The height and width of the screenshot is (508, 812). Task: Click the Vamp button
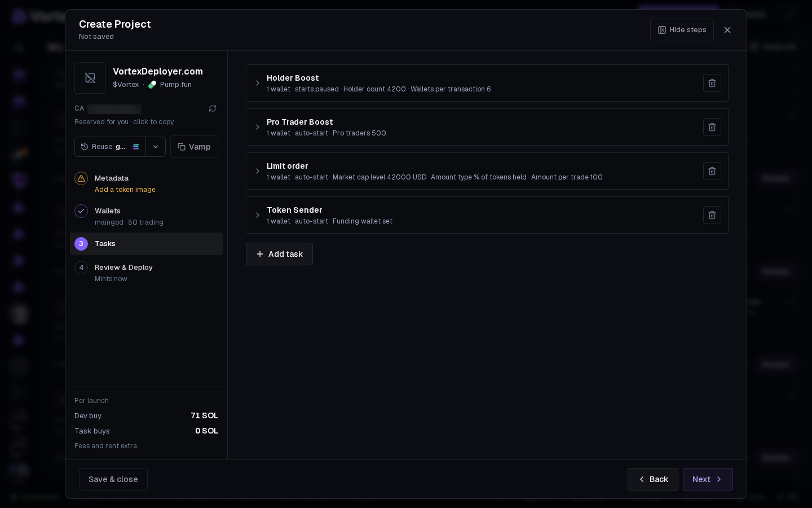coord(194,147)
